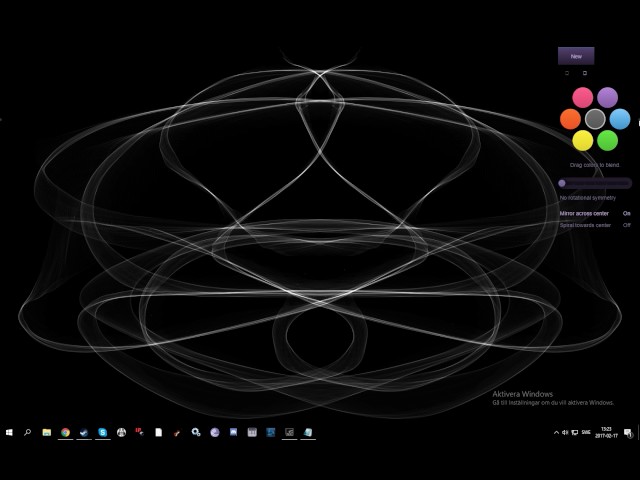Open blank document icon in taskbar
This screenshot has width=640, height=480.
coord(159,432)
